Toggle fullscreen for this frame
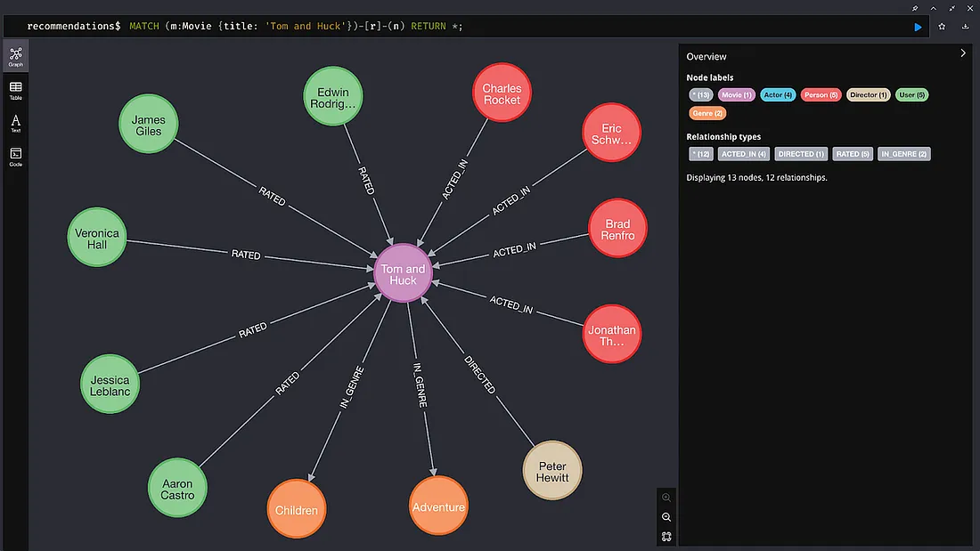The height and width of the screenshot is (551, 980). (x=951, y=8)
